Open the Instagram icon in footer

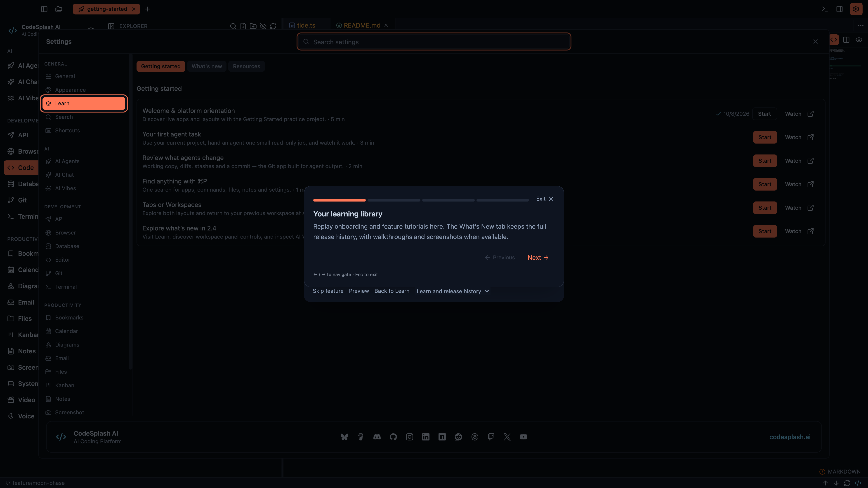coord(409,437)
